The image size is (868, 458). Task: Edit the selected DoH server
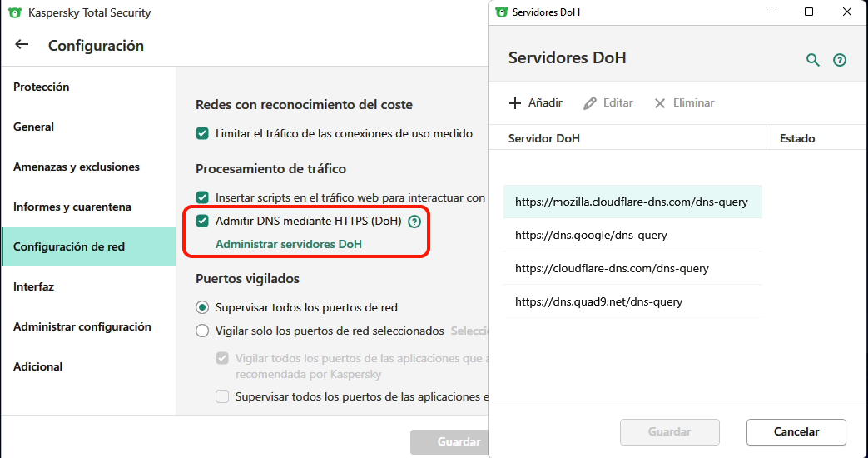click(x=608, y=102)
